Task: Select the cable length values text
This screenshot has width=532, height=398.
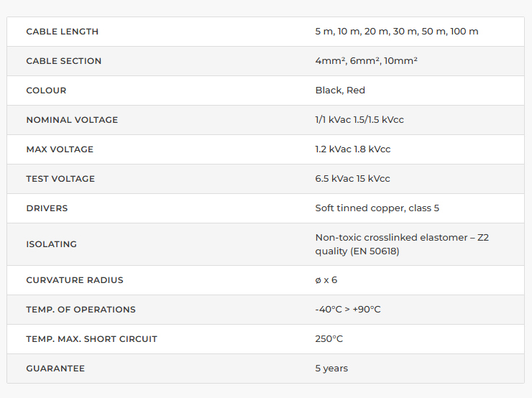Action: click(x=396, y=32)
